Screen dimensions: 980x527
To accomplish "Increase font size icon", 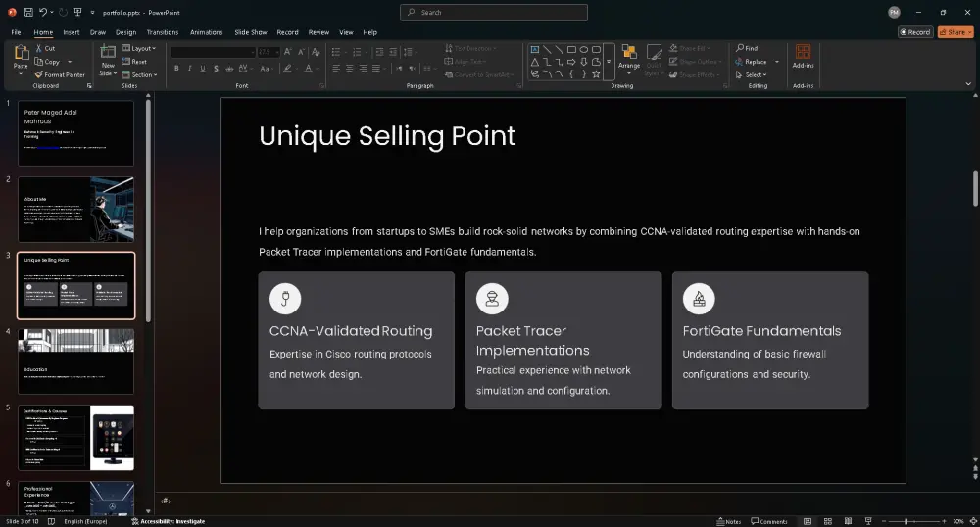I will [x=287, y=52].
